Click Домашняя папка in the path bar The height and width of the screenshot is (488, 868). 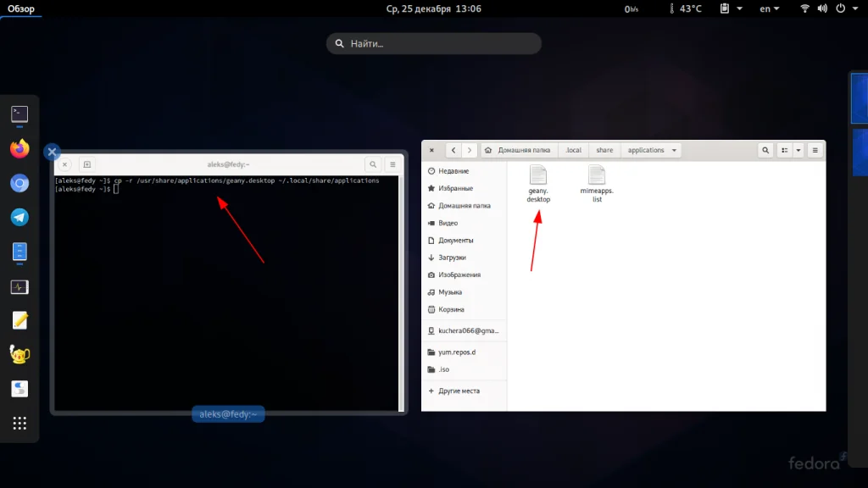pos(518,150)
